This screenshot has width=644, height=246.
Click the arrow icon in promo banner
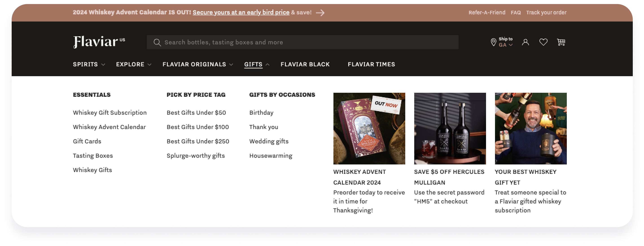click(x=320, y=13)
